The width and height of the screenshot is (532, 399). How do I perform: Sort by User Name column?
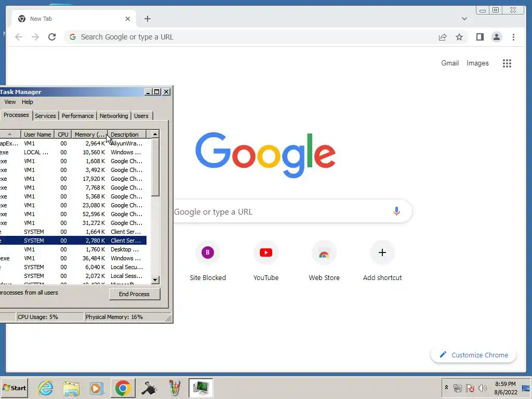point(37,135)
